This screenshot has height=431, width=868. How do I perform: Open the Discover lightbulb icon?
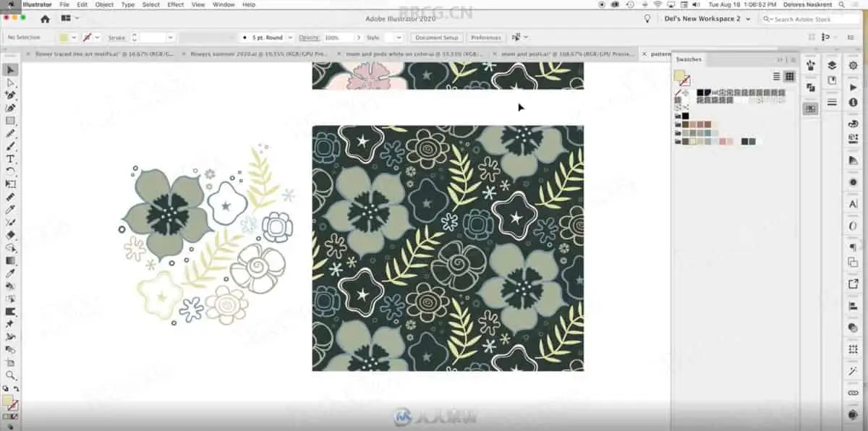pos(647,19)
